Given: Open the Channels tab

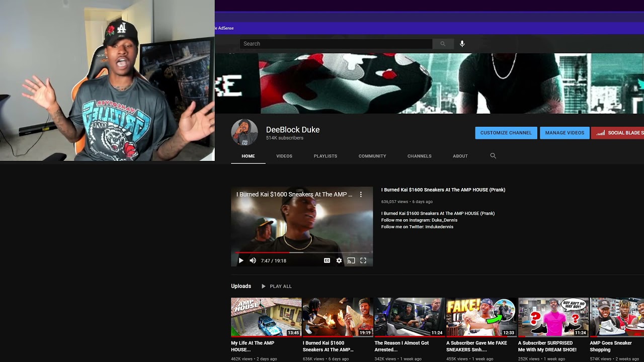Looking at the screenshot, I should click(420, 156).
